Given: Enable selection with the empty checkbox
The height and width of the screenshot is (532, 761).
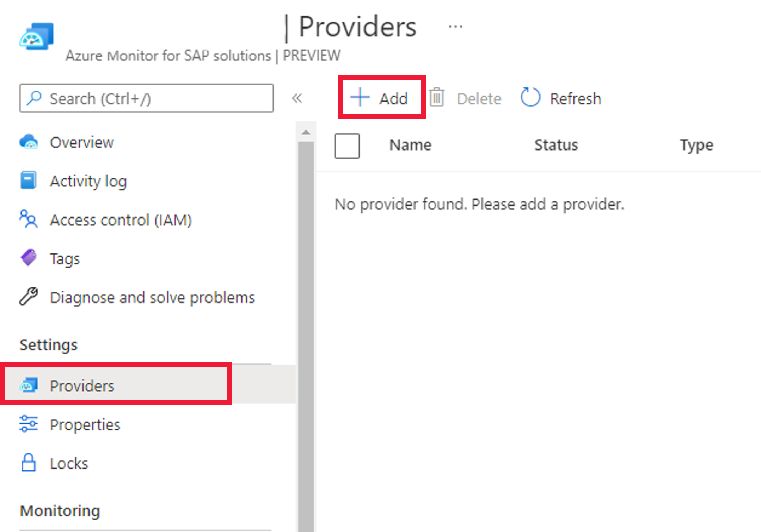Looking at the screenshot, I should (348, 146).
